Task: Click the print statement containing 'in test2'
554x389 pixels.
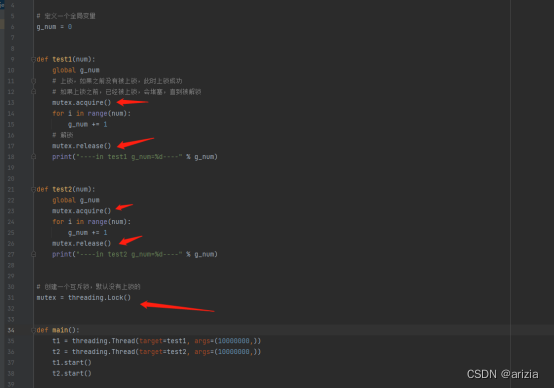Action: tap(135, 254)
